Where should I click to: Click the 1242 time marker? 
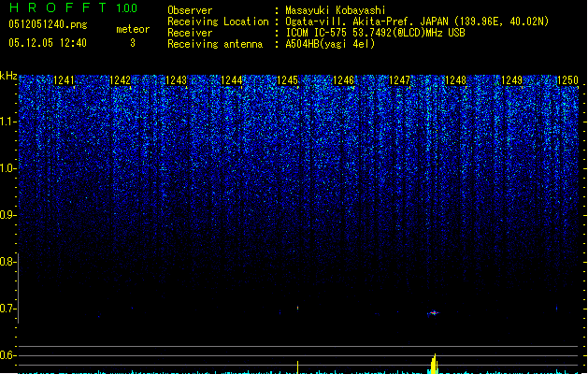[x=120, y=79]
